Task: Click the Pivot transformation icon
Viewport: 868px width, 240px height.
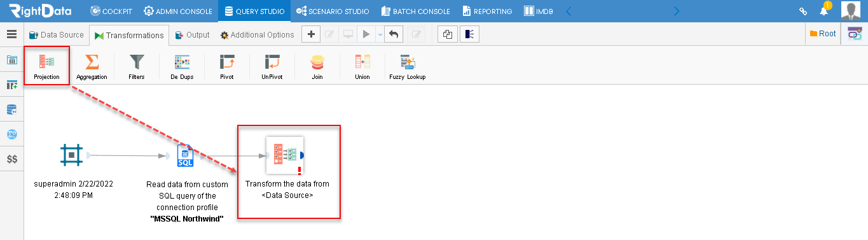Action: (x=227, y=62)
